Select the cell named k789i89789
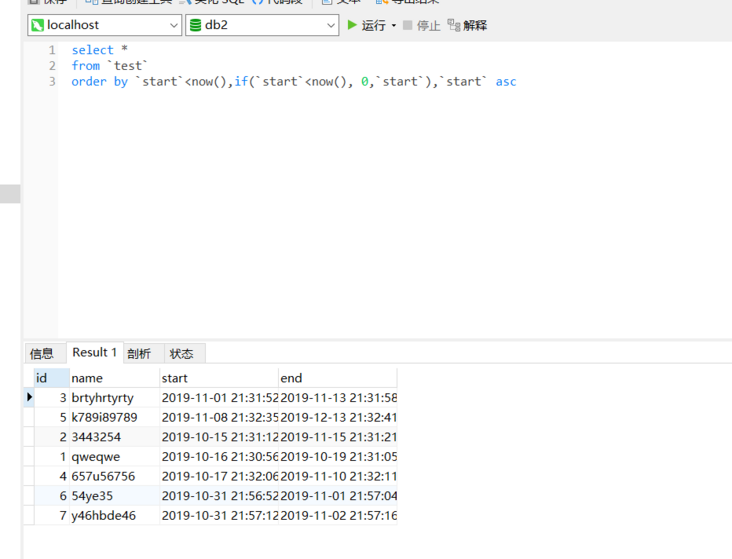The image size is (732, 559). (x=114, y=417)
